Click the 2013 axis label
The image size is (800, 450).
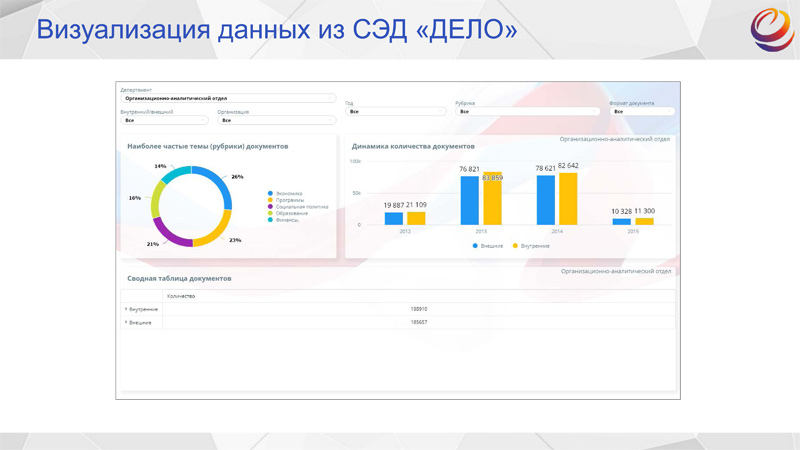click(x=481, y=231)
